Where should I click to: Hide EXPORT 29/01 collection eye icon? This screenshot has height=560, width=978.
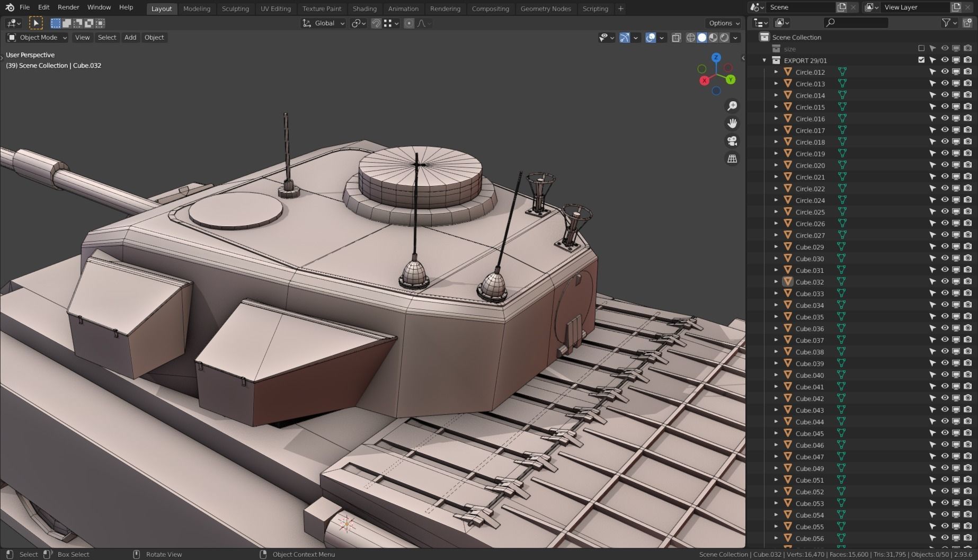(945, 60)
